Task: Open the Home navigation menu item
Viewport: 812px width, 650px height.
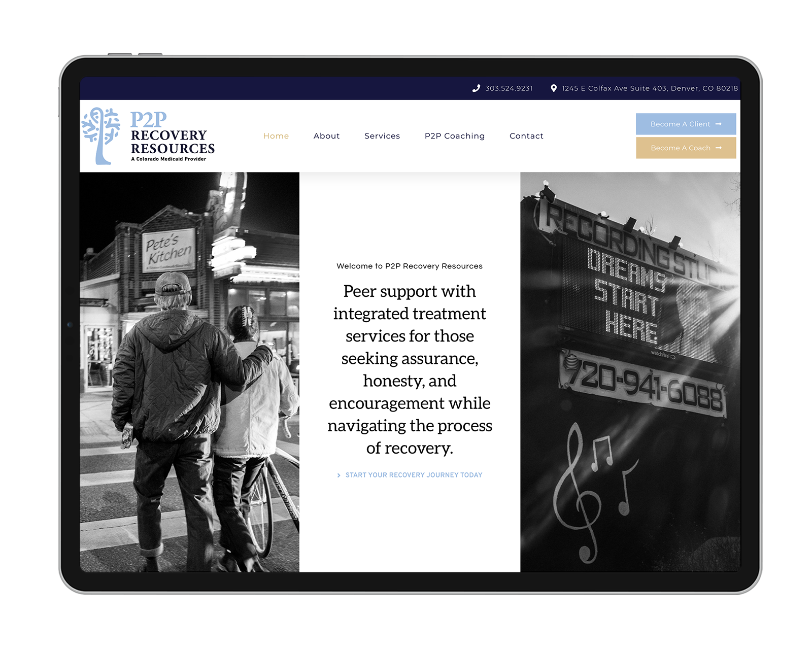Action: [x=276, y=136]
